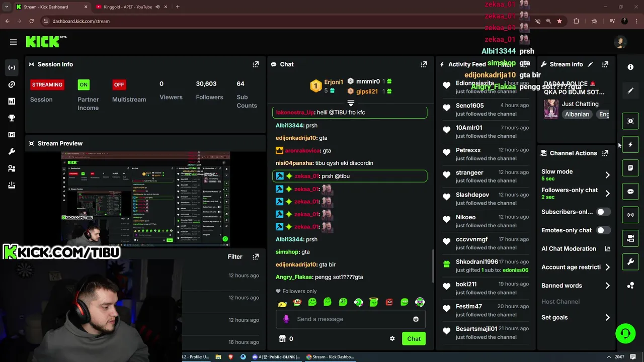Pop out the Stream info panel
The height and width of the screenshot is (362, 644).
click(x=605, y=64)
